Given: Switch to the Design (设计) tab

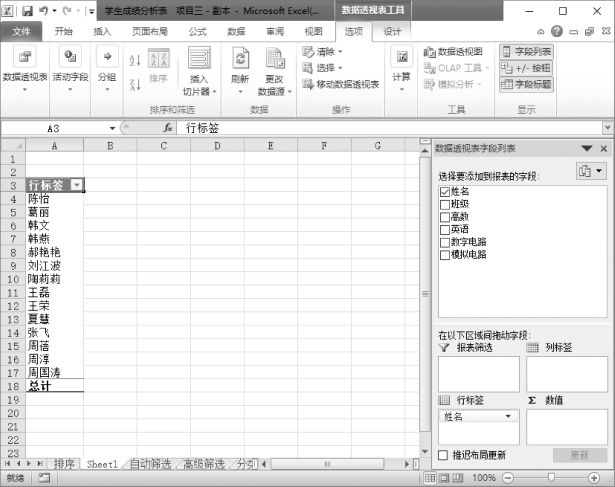Looking at the screenshot, I should tap(392, 31).
